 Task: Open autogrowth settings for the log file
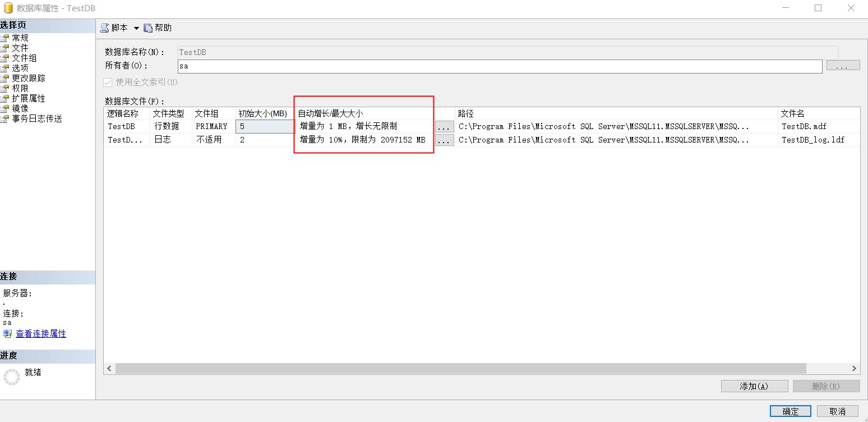444,140
